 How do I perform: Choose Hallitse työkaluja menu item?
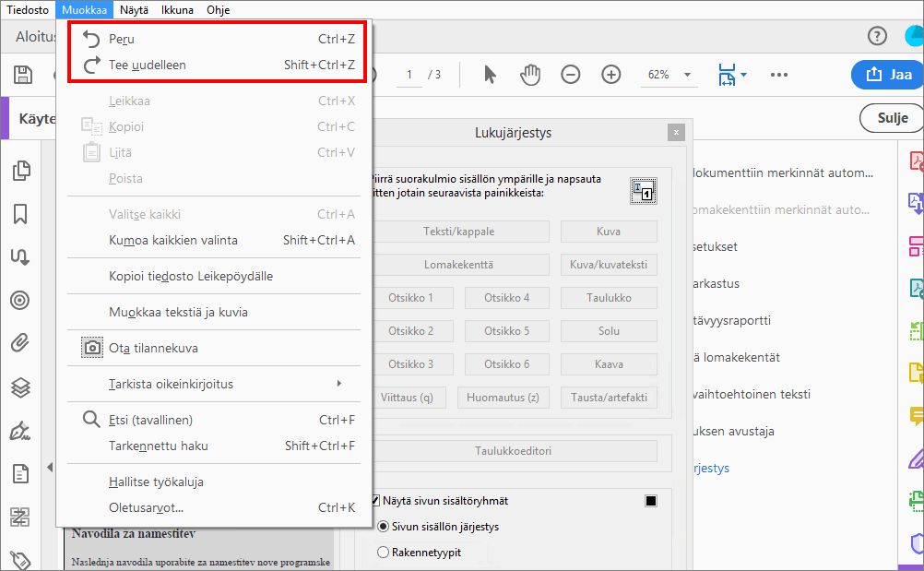click(x=215, y=482)
